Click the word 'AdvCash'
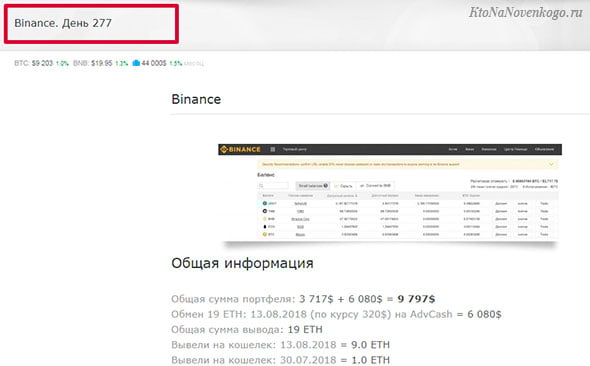 431,314
